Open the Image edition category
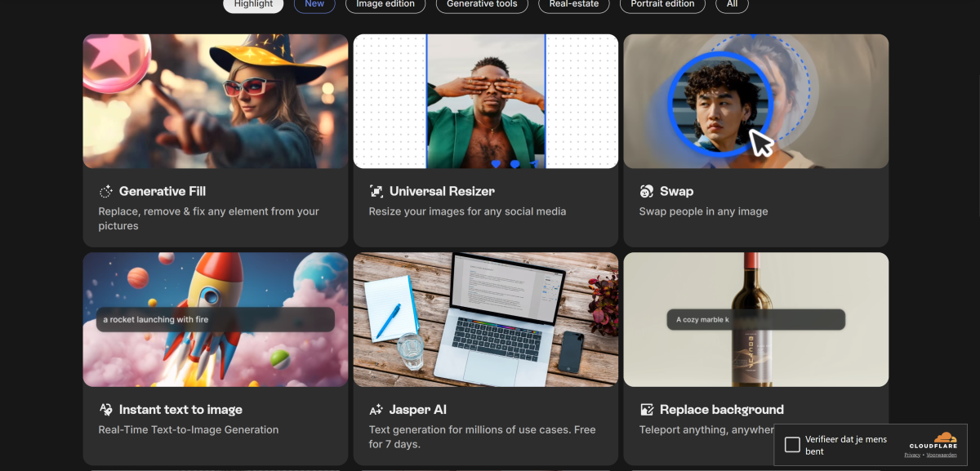Viewport: 980px width, 471px height. 385,4
